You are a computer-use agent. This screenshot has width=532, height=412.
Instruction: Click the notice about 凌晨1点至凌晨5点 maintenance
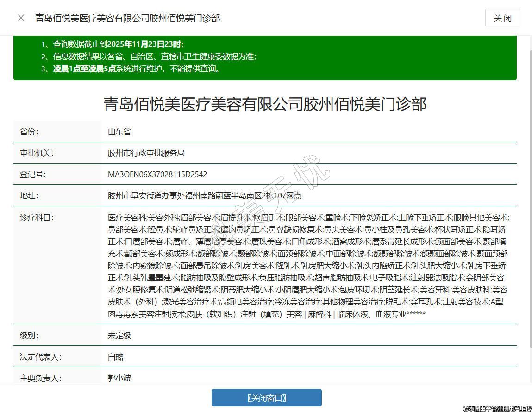(x=136, y=69)
